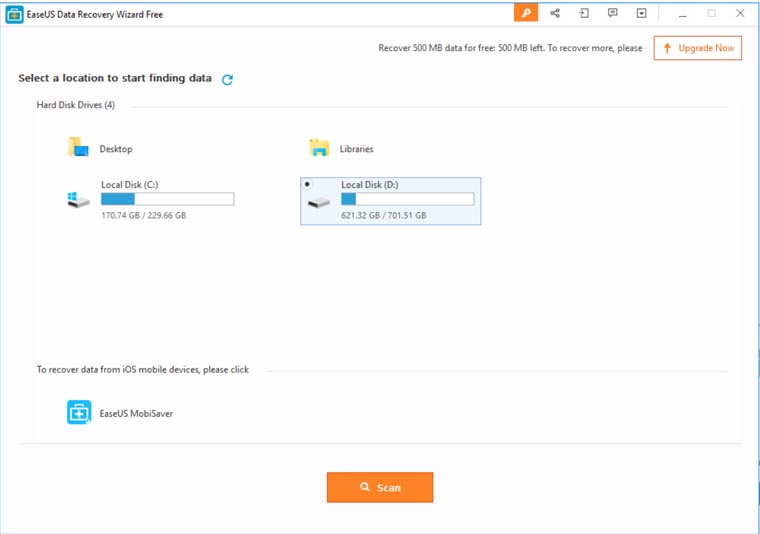
Task: Open the feedback chat icon
Action: point(613,13)
